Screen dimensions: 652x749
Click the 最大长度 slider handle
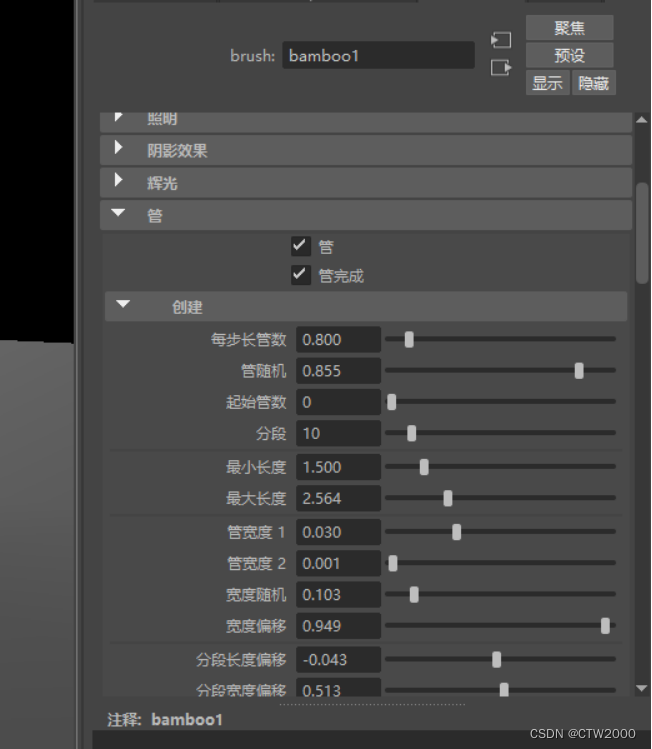[x=448, y=498]
